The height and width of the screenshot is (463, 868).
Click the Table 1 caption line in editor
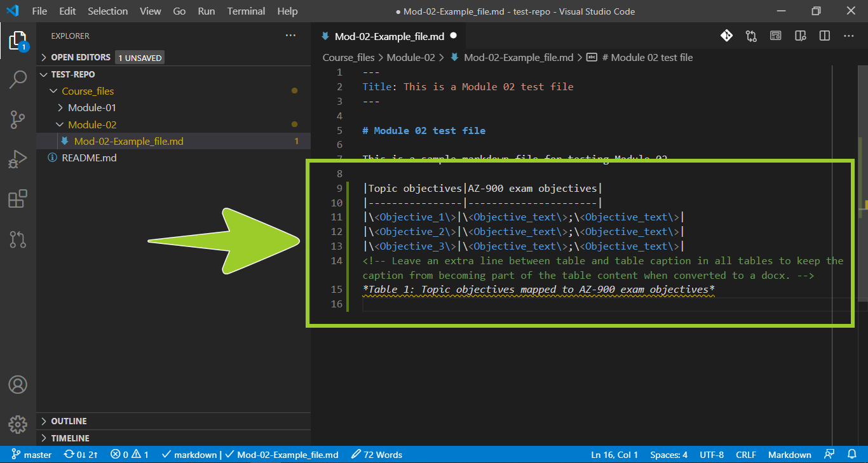pos(539,290)
